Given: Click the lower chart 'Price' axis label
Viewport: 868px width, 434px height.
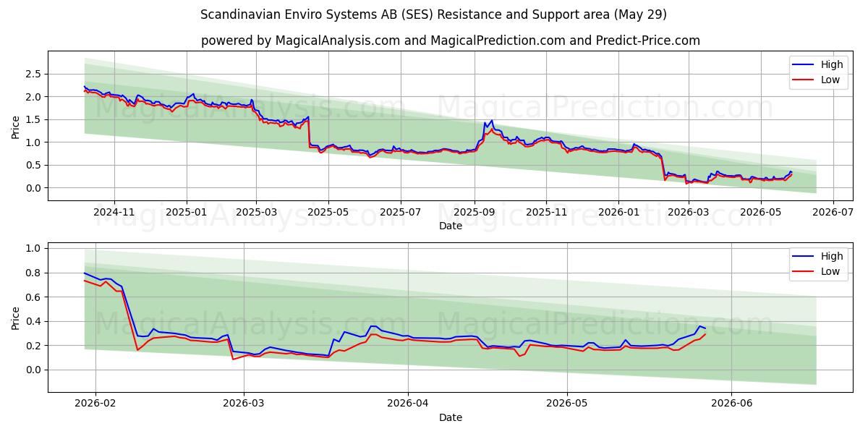Looking at the screenshot, I should tap(17, 318).
